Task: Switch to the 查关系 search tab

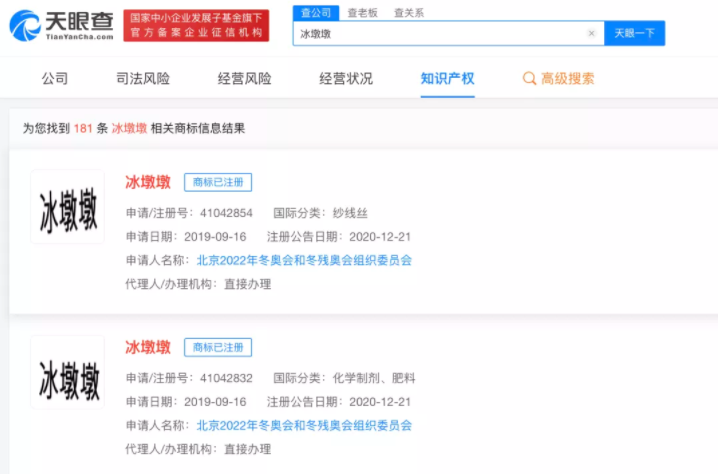Action: 409,13
